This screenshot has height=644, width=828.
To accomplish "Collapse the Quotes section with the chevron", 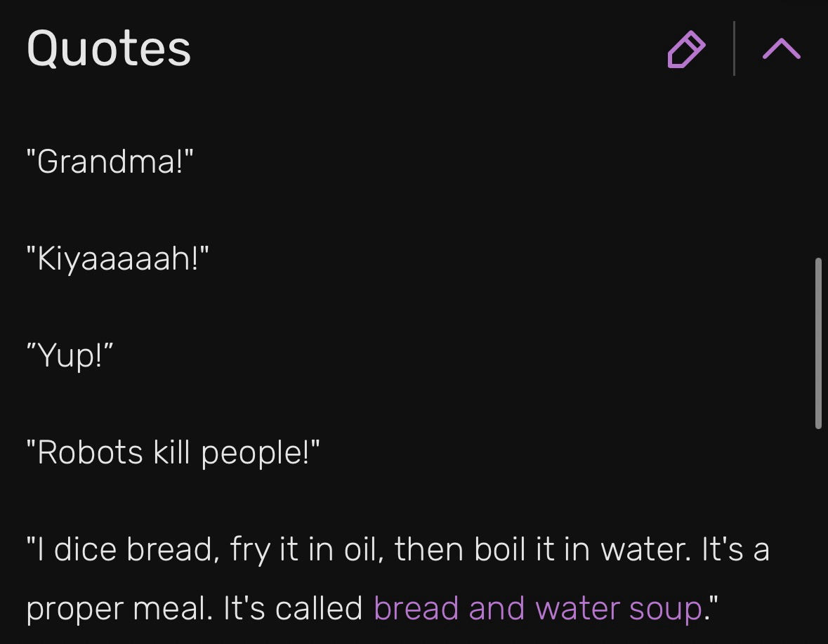I will (781, 49).
